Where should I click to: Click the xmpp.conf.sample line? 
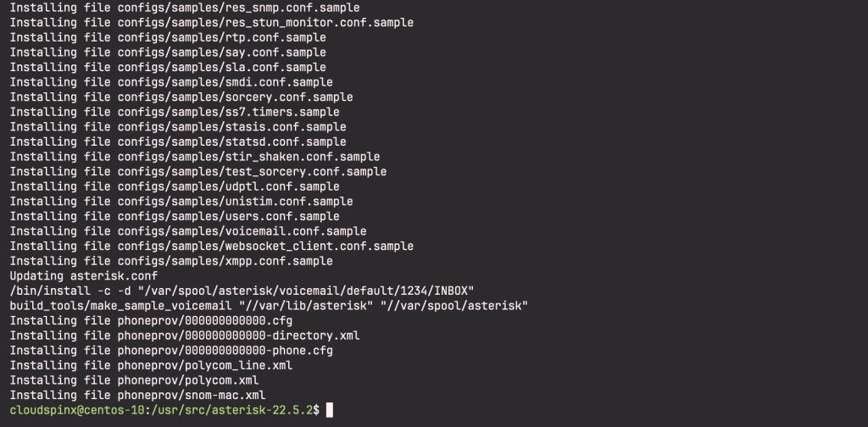[171, 260]
